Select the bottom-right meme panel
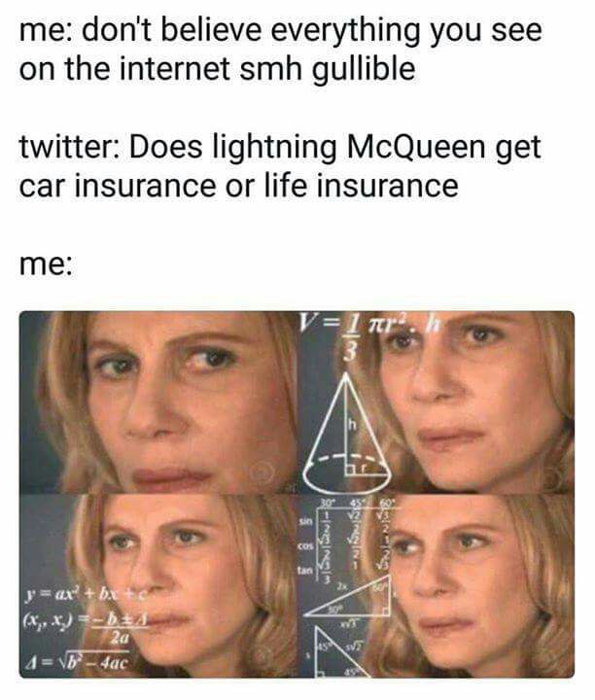Viewport: 595px width, 700px height. pyautogui.click(x=437, y=585)
